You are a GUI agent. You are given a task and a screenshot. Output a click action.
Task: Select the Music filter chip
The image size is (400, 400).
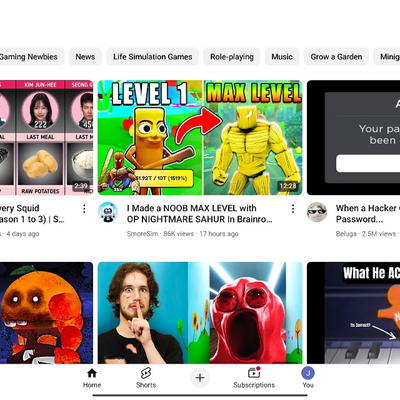(282, 57)
